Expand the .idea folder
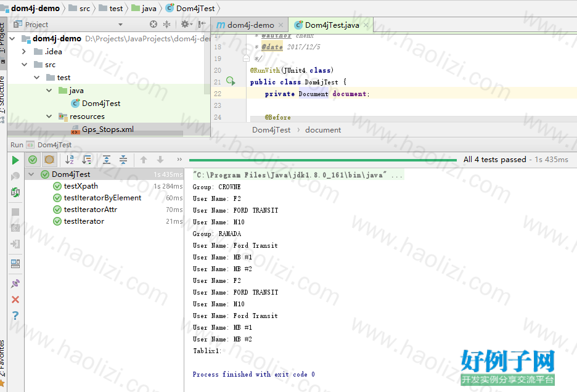The image size is (577, 392). coord(24,52)
